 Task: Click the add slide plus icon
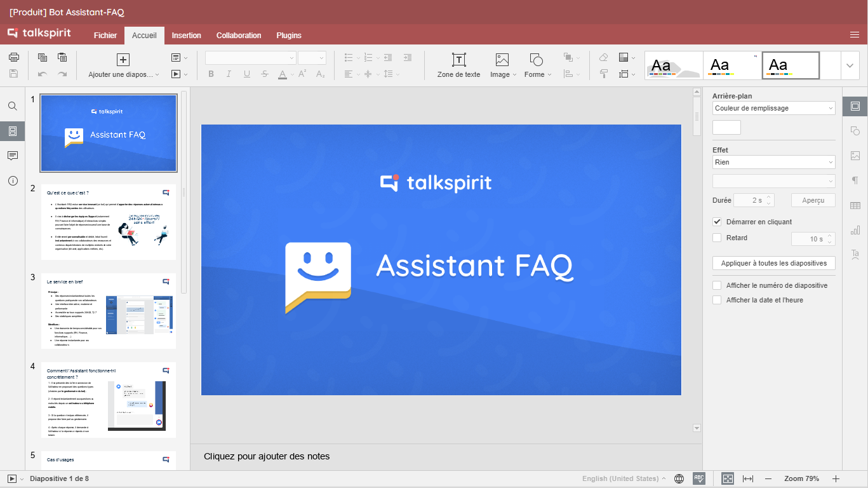pos(123,60)
